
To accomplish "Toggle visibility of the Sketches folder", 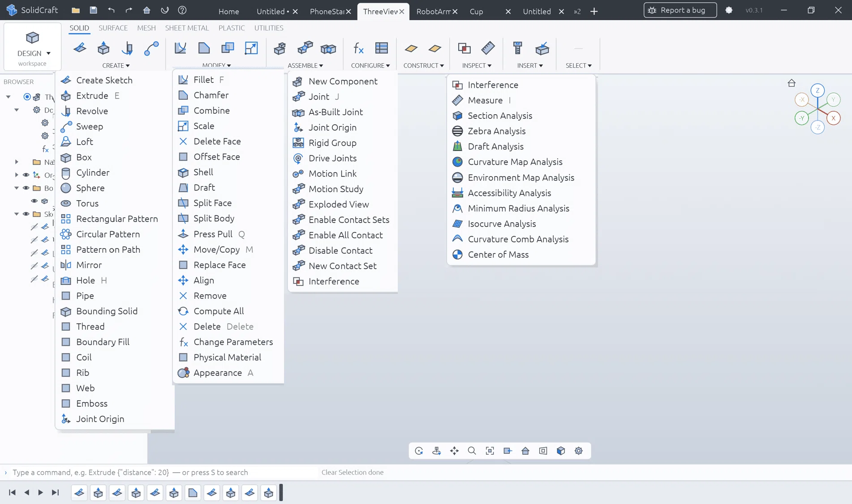I will click(26, 214).
